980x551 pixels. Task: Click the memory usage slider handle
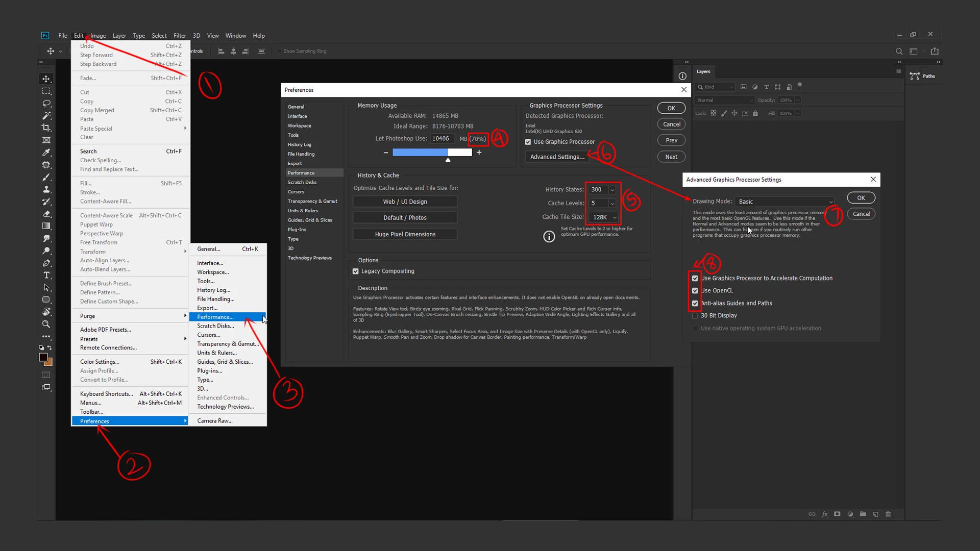(x=448, y=160)
